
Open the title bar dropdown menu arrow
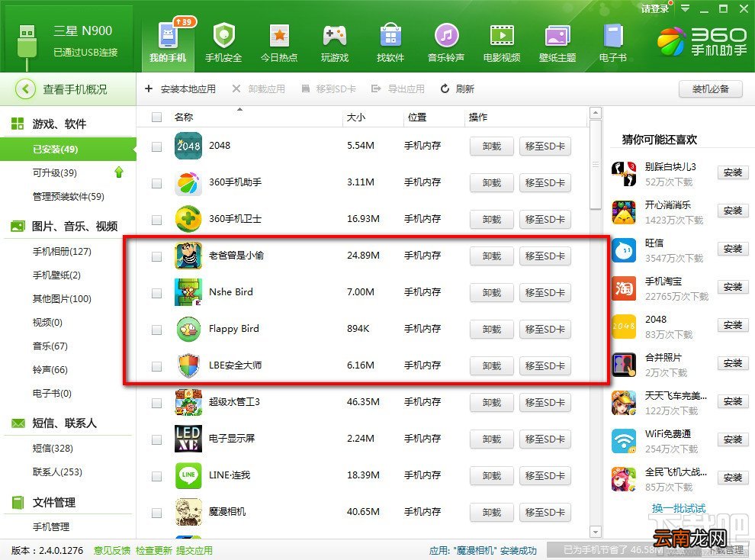coord(685,8)
